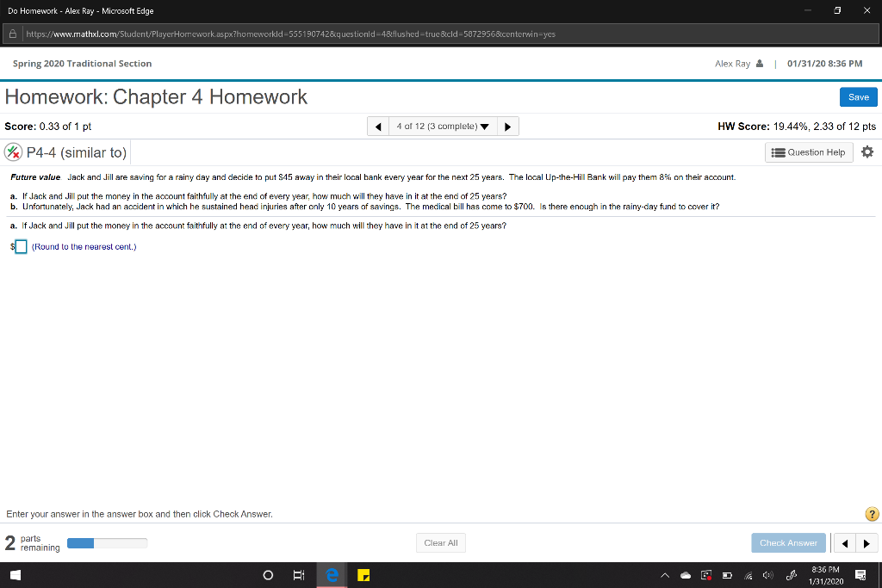Click the Wi-Fi network status icon
Screen dimensions: 882x588
click(748, 574)
